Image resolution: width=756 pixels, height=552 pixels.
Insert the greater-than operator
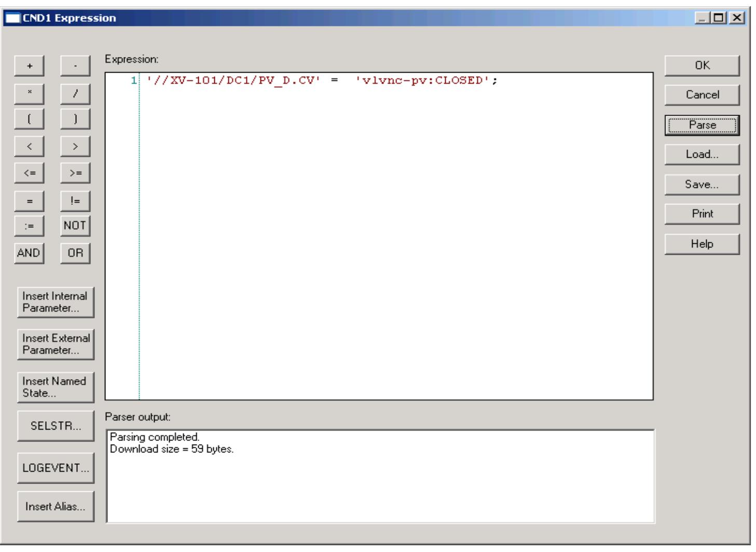(75, 146)
